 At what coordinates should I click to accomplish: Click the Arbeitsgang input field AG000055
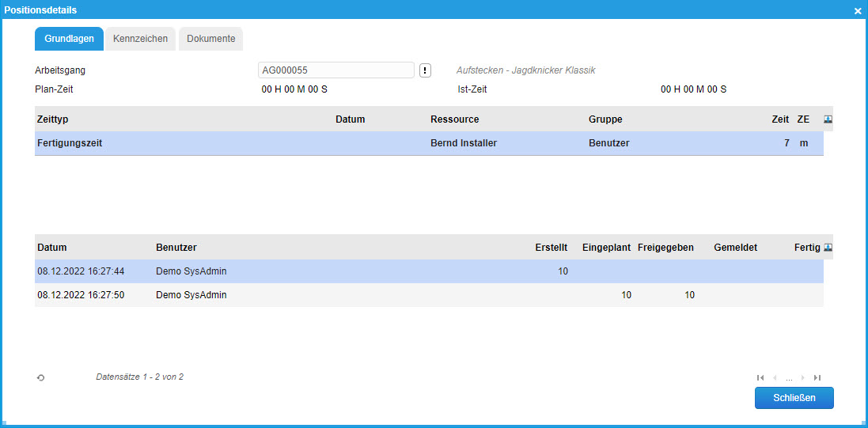click(336, 70)
